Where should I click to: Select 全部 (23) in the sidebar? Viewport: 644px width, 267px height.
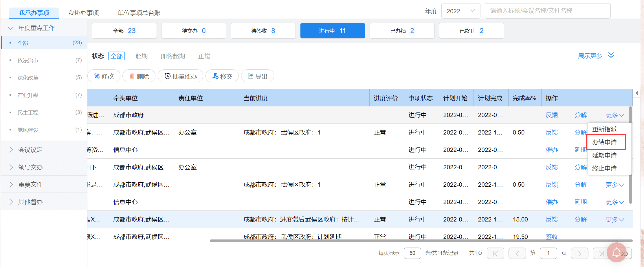44,43
